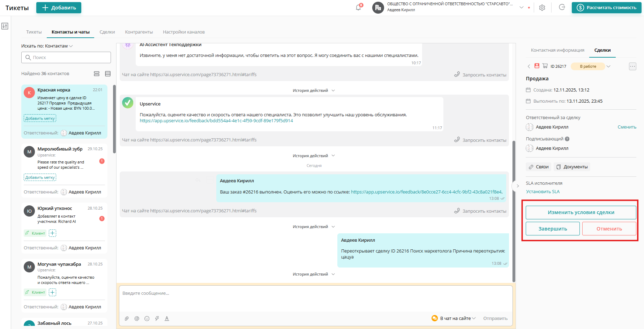The image size is (644, 329).
Task: Open text formatting with the A icon
Action: point(167,318)
